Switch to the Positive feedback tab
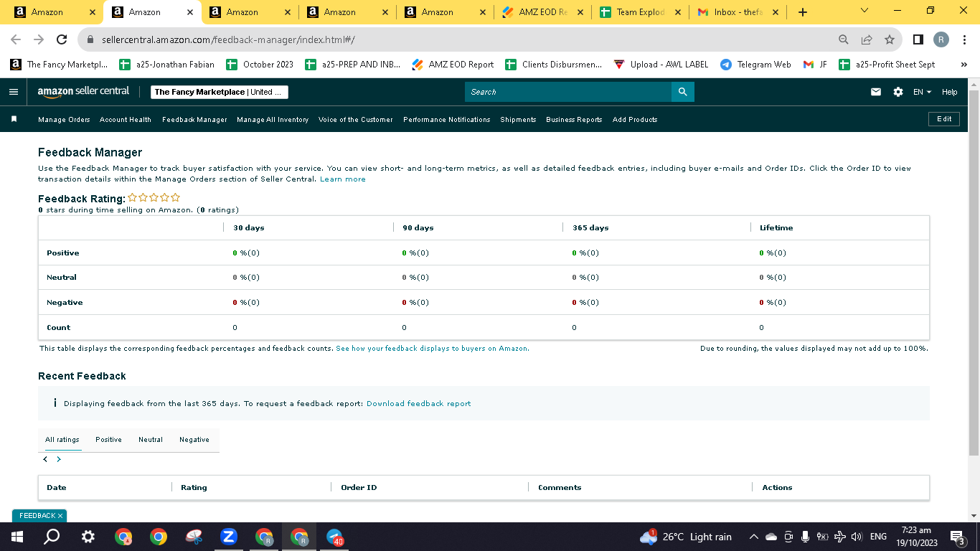 tap(108, 440)
